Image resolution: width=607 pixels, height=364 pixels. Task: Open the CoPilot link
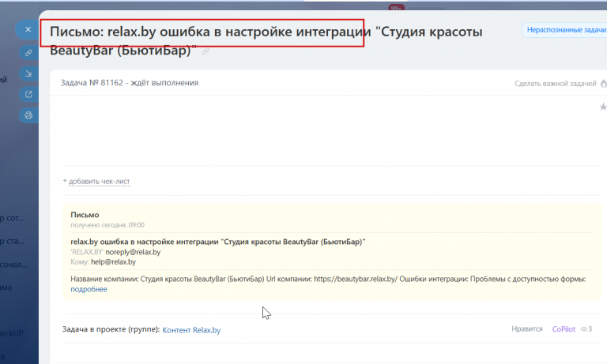click(x=564, y=329)
